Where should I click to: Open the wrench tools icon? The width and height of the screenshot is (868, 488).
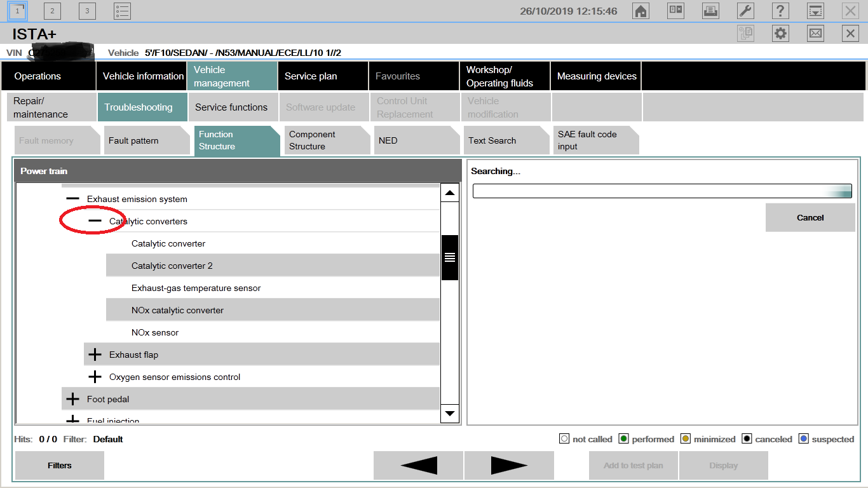[745, 11]
